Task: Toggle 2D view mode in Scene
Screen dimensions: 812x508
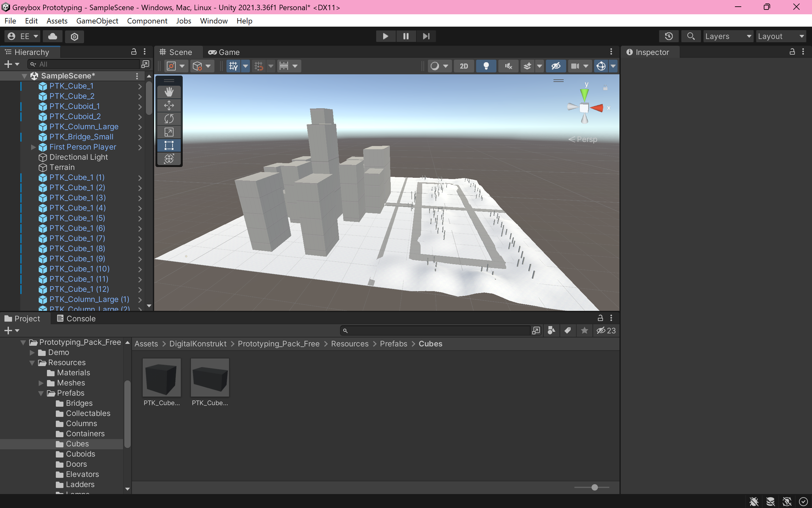Action: click(x=464, y=66)
